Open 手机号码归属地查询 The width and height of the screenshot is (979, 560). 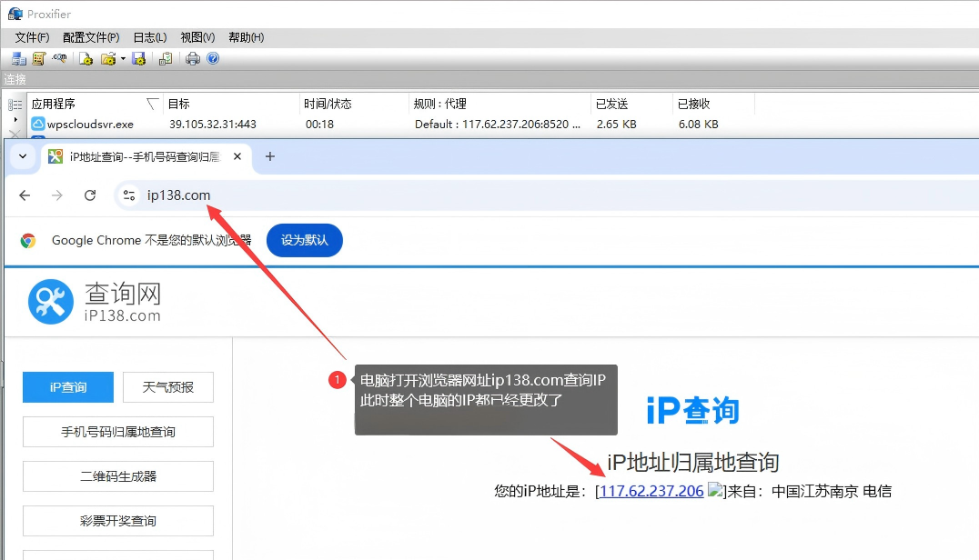[x=118, y=432]
